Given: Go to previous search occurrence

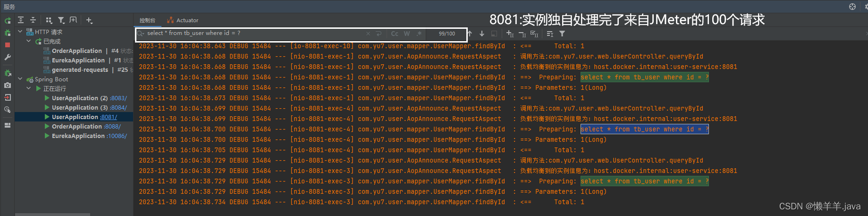Looking at the screenshot, I should [470, 34].
